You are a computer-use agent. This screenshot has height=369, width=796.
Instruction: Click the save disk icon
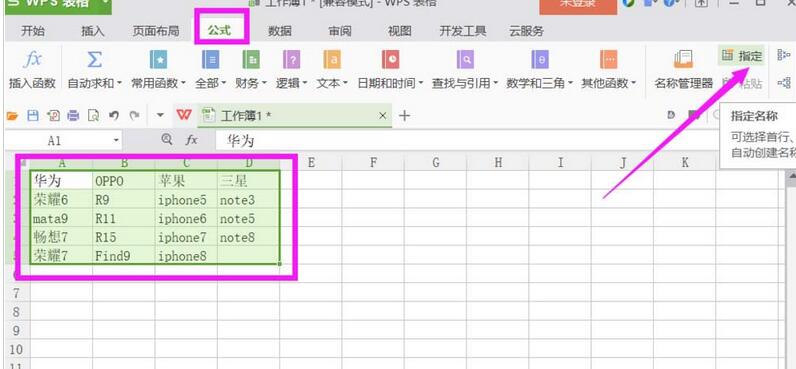pos(32,116)
